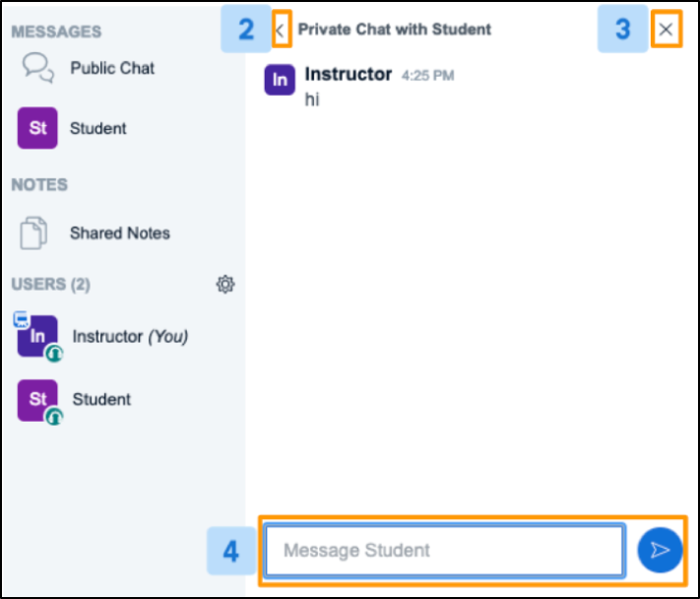Viewport: 700px width, 599px height.
Task: Open the Public Chat conversation label
Action: pos(112,69)
